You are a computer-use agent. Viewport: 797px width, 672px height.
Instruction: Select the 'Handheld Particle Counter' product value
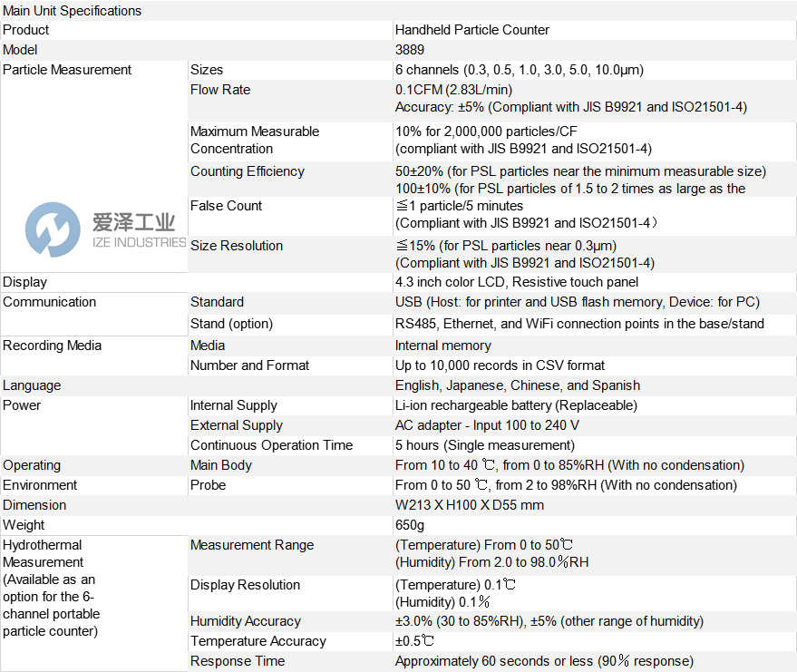[x=472, y=30]
